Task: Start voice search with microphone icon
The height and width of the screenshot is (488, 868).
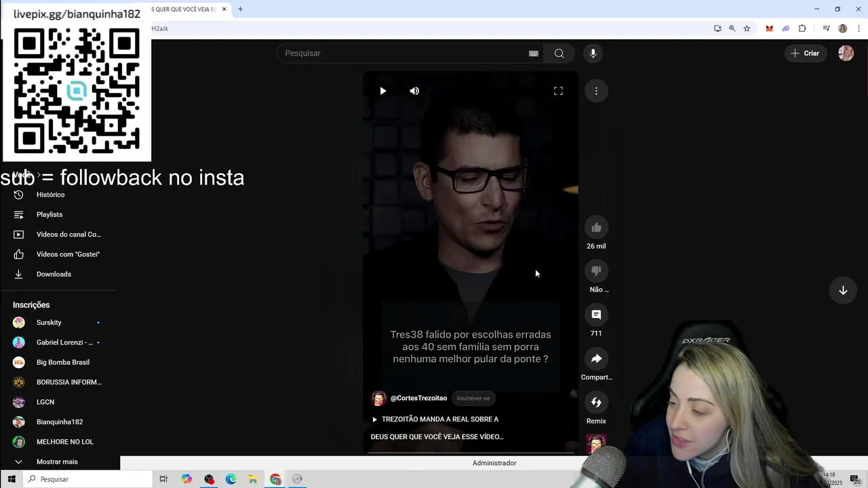Action: [x=593, y=54]
